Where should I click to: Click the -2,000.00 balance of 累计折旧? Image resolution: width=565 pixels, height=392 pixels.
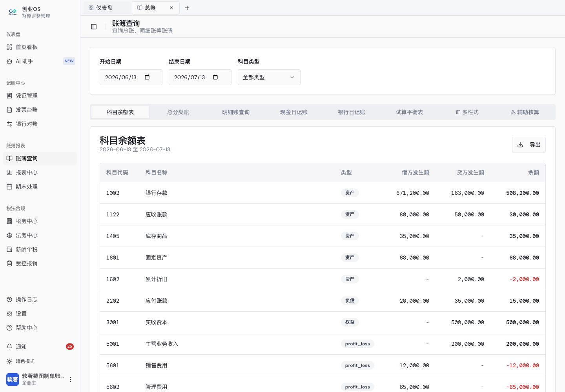524,279
